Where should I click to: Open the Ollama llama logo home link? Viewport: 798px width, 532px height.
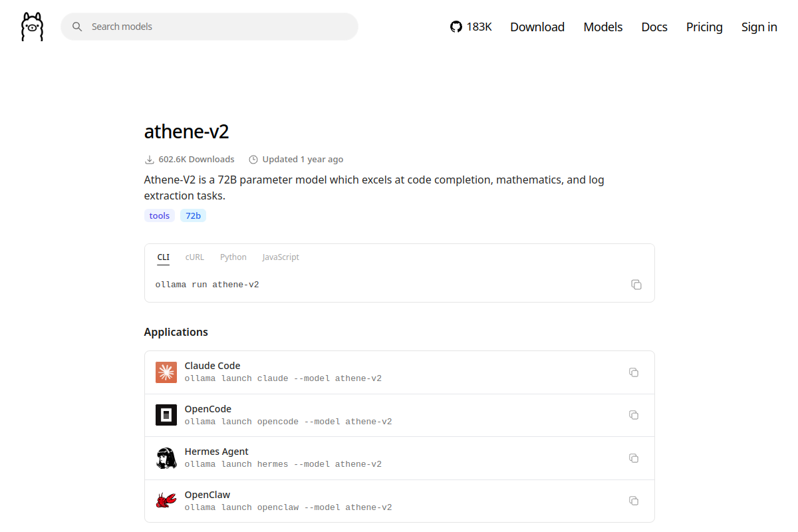32,27
